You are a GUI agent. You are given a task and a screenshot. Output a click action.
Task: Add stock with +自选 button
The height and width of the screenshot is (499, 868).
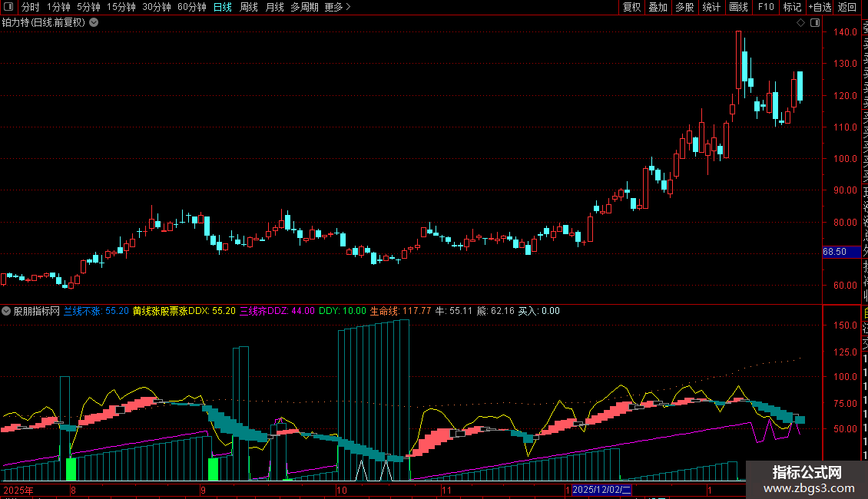820,7
